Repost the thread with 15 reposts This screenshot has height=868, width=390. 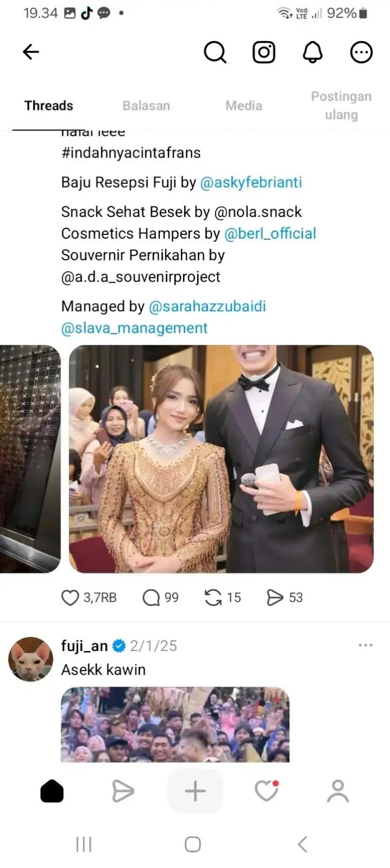coord(213,597)
